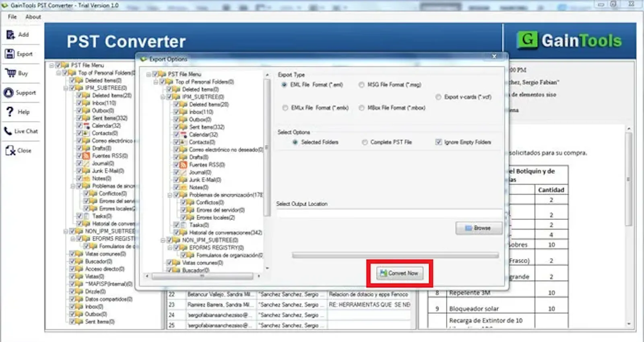The width and height of the screenshot is (644, 342).
Task: Select MBox File Format (*.mbox) option
Action: point(361,108)
